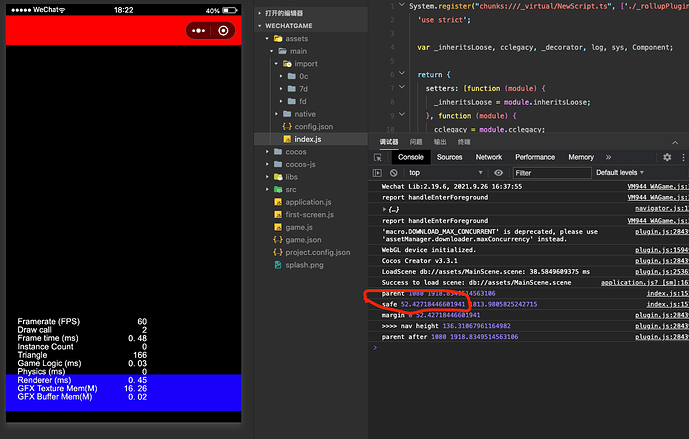Open plugin.js link beside WebGL device initialized
This screenshot has width=689, height=439.
point(662,250)
